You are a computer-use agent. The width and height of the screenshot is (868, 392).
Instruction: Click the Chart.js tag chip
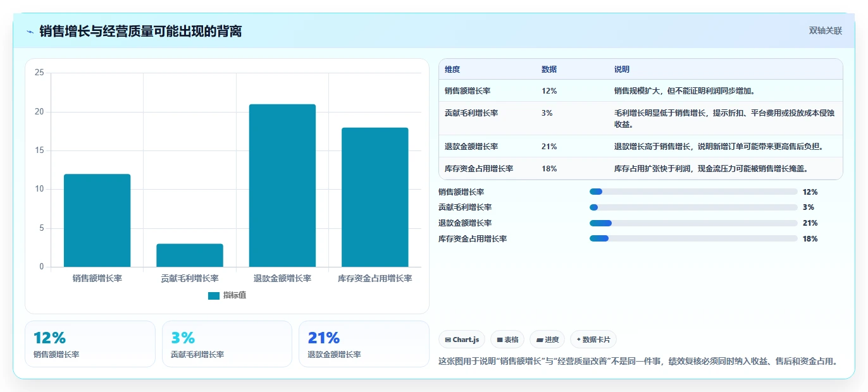[x=462, y=340]
